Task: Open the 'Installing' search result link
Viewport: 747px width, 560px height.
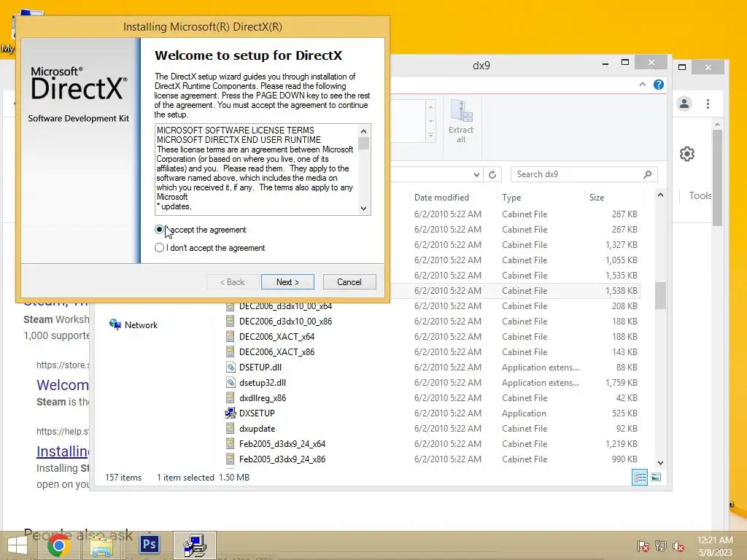Action: (63, 451)
